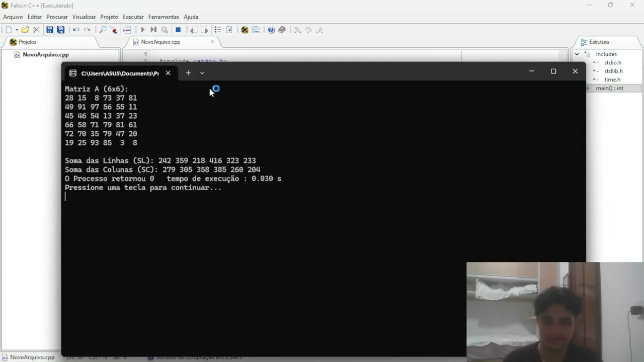
Task: Select stdio.h in the Includes list
Action: click(x=613, y=63)
